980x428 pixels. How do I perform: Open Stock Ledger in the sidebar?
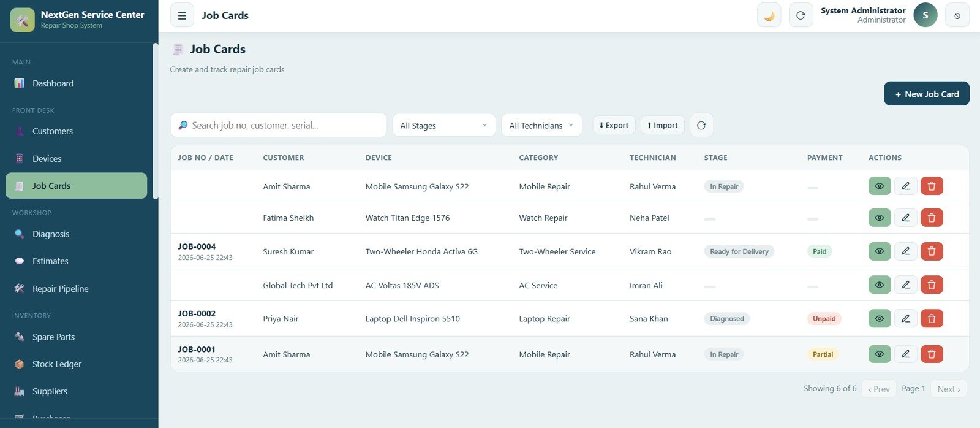pyautogui.click(x=76, y=364)
